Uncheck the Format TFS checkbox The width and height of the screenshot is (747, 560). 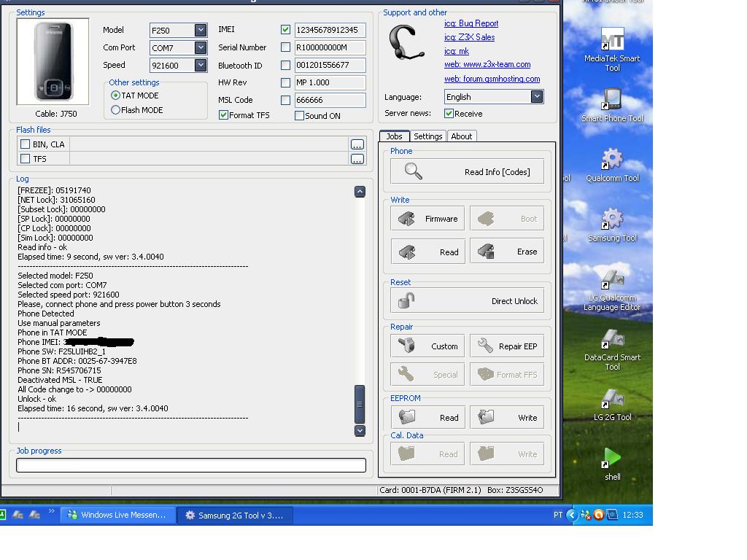coord(224,115)
